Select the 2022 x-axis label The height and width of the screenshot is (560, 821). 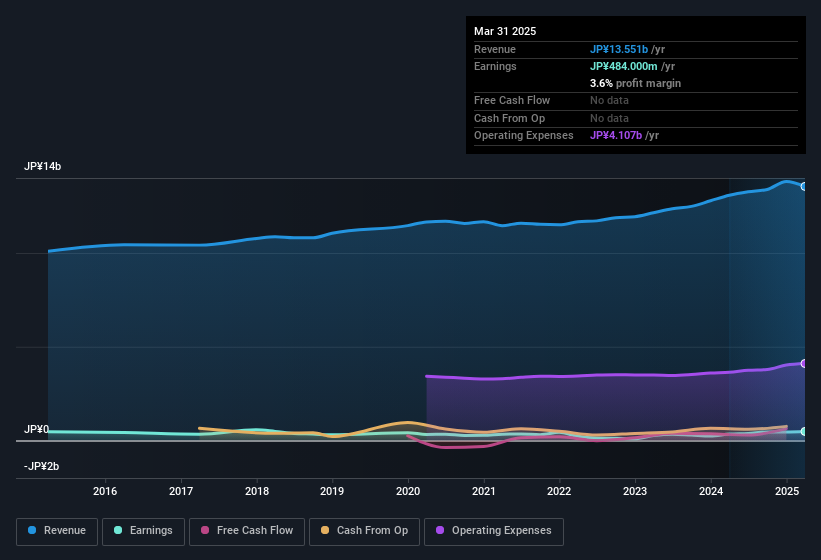[559, 491]
